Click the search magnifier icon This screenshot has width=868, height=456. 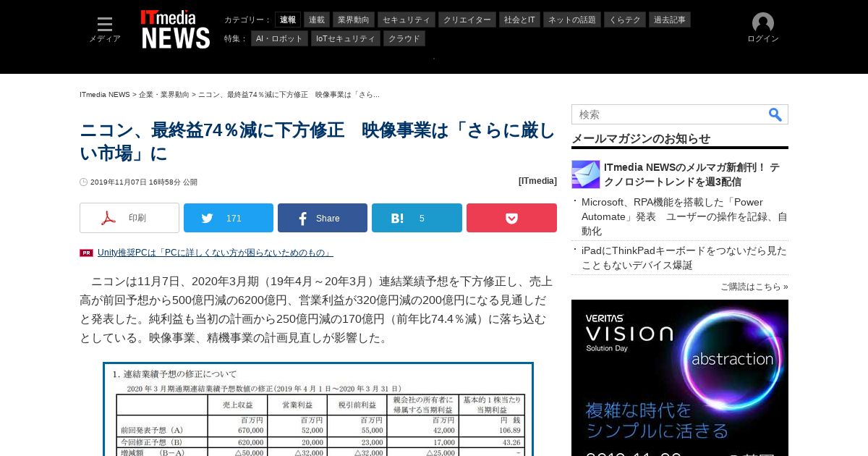point(775,114)
